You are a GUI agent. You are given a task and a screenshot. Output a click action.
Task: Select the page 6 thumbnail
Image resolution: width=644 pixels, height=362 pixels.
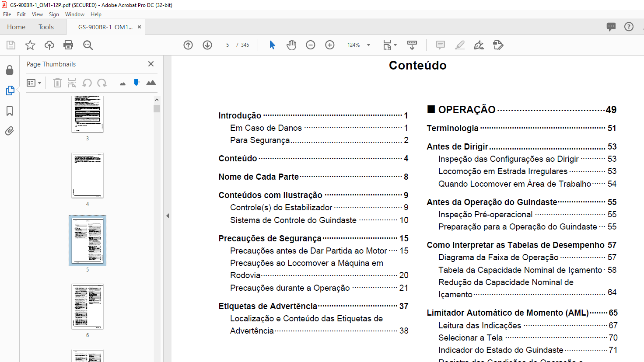point(87,306)
